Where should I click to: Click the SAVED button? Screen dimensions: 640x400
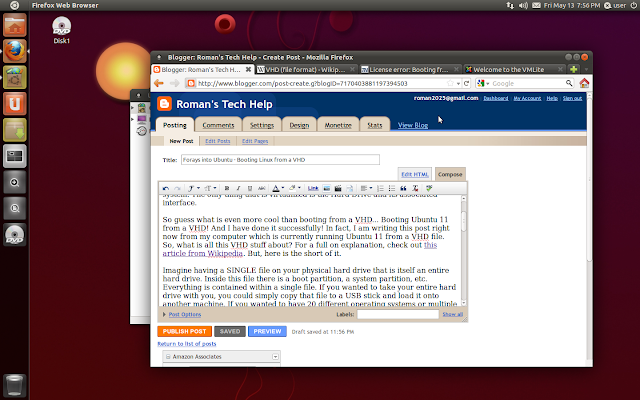[x=230, y=331]
